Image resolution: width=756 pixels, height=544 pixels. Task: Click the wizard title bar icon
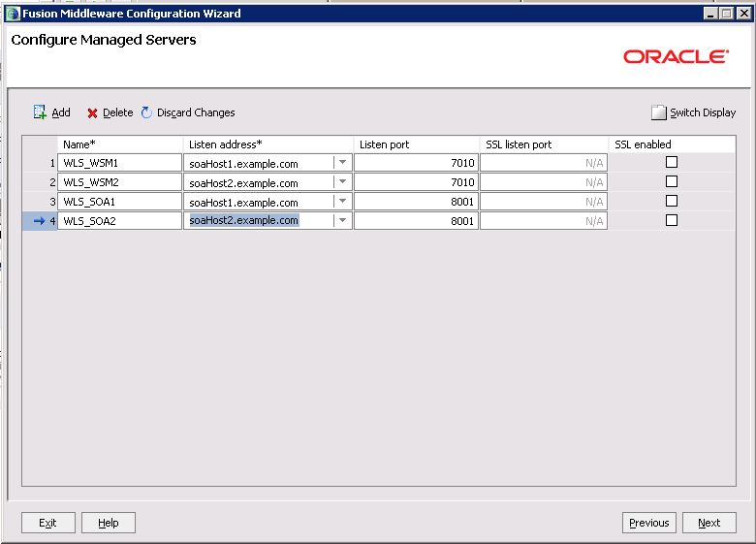(x=13, y=14)
